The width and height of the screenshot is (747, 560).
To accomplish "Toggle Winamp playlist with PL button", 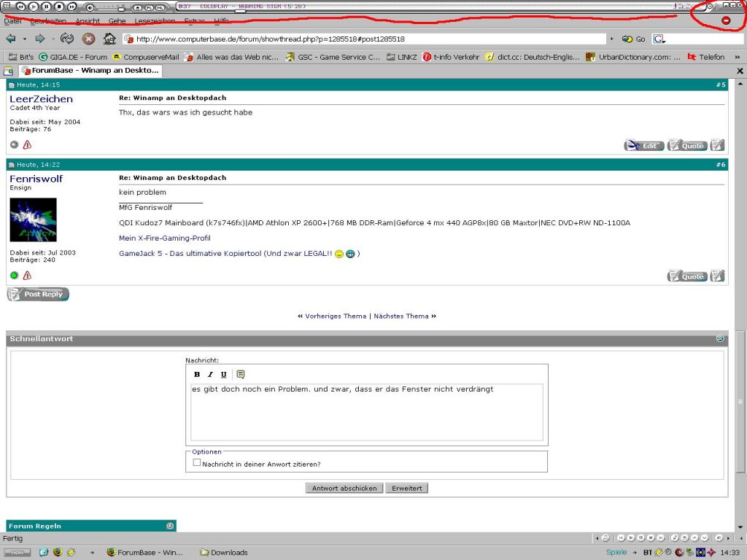I will 149,7.
